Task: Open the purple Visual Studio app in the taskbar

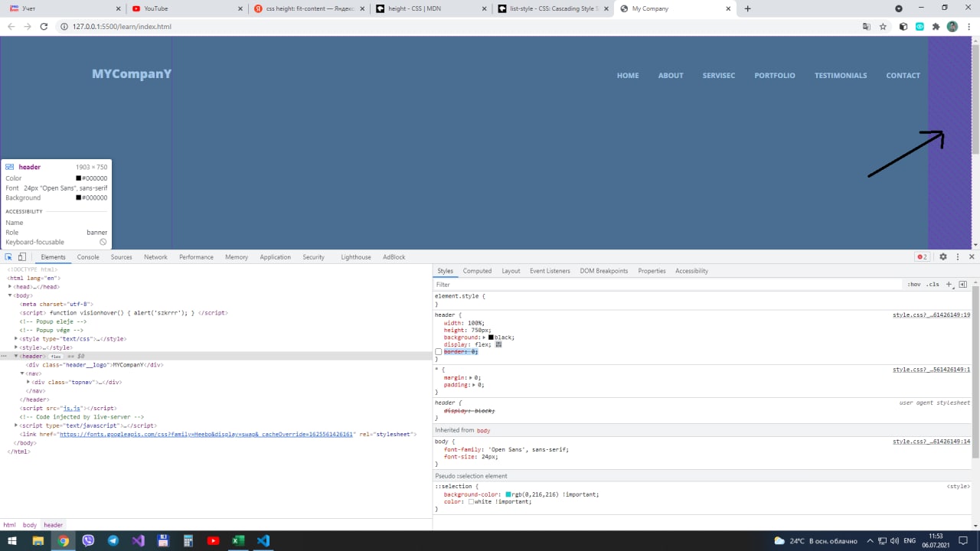Action: 138,540
